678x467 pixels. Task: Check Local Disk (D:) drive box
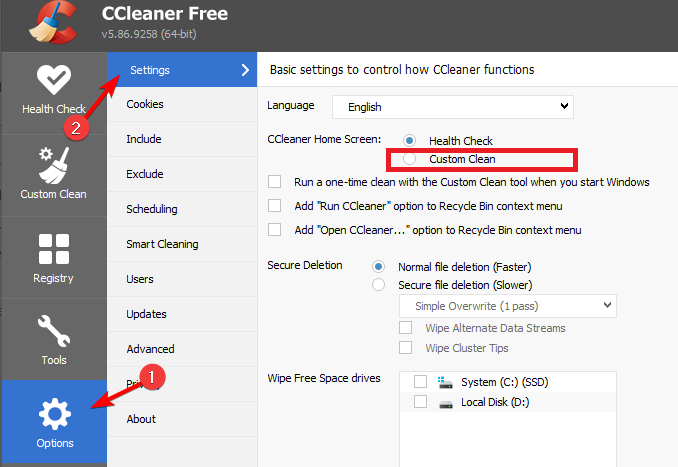[420, 401]
